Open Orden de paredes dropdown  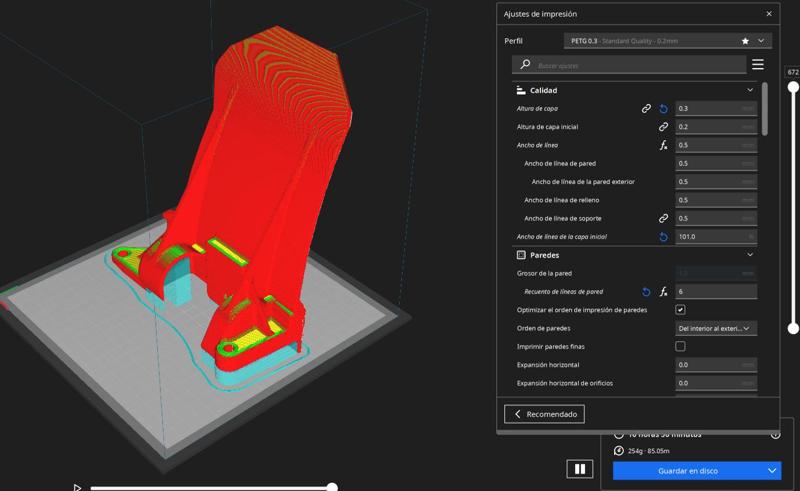[715, 328]
